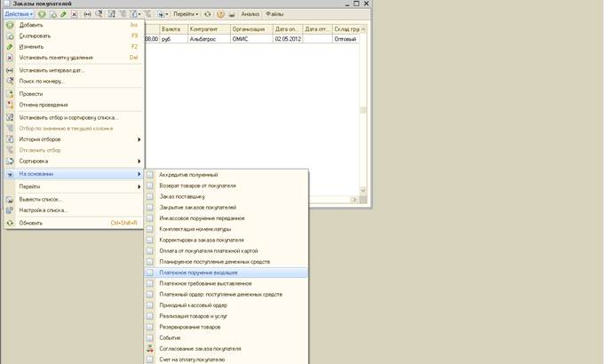The width and height of the screenshot is (604, 364).
Task: Open the Перейти dropdown in the toolbar
Action: coord(185,14)
